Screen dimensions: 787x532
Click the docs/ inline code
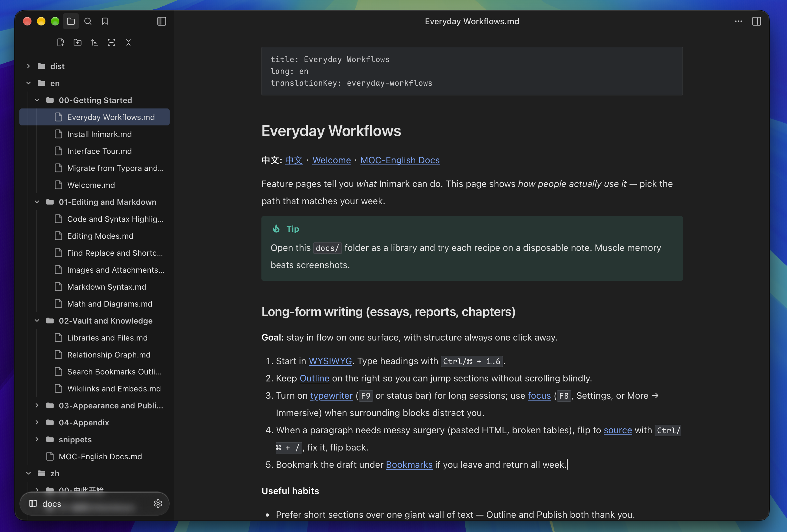327,248
